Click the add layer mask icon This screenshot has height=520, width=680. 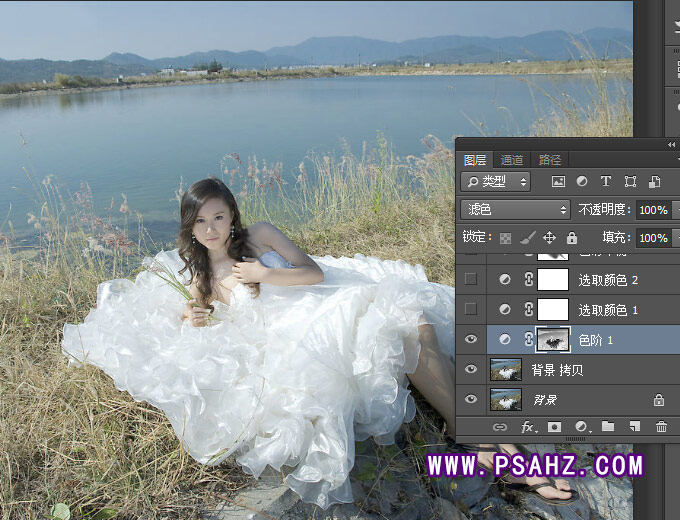click(x=554, y=427)
